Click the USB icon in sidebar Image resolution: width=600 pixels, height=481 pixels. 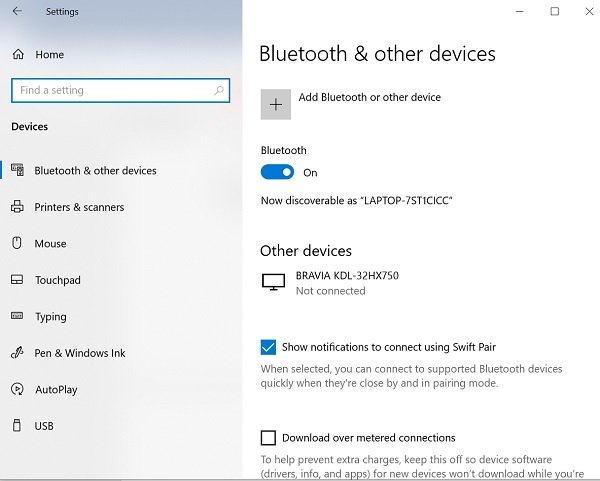(x=17, y=426)
